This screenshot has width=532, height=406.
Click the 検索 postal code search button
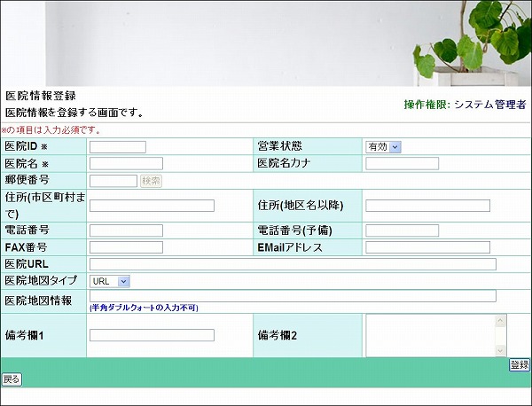pyautogui.click(x=152, y=181)
